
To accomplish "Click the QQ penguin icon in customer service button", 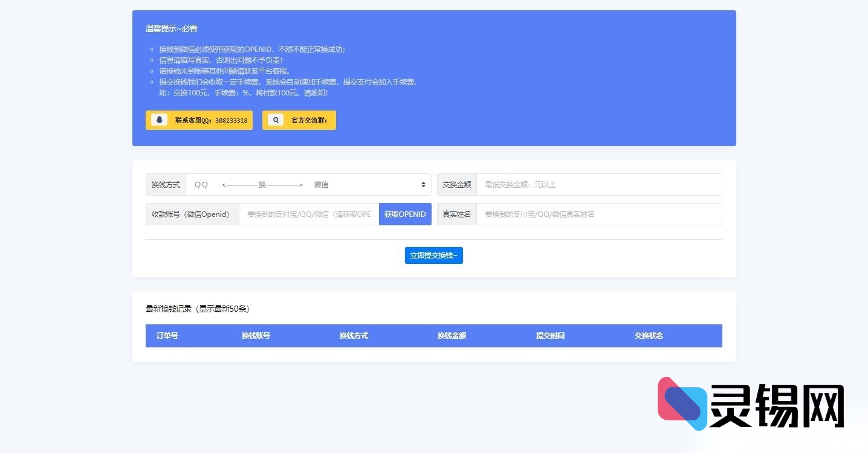I will (160, 120).
